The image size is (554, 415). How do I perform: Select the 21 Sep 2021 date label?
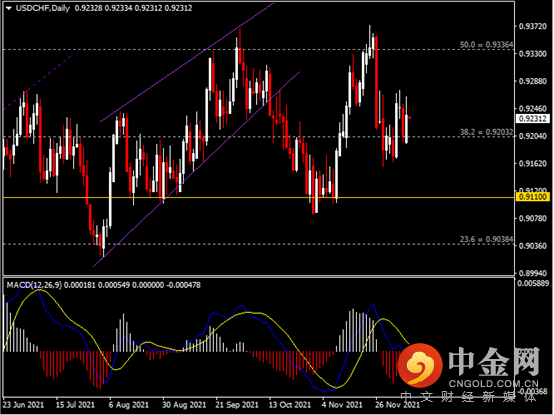click(x=237, y=405)
